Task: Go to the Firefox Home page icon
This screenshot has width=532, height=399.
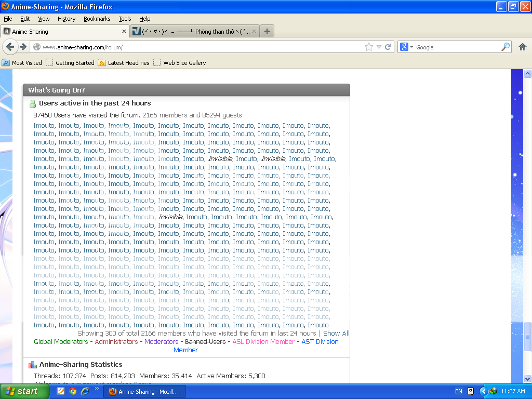Action: coord(523,47)
